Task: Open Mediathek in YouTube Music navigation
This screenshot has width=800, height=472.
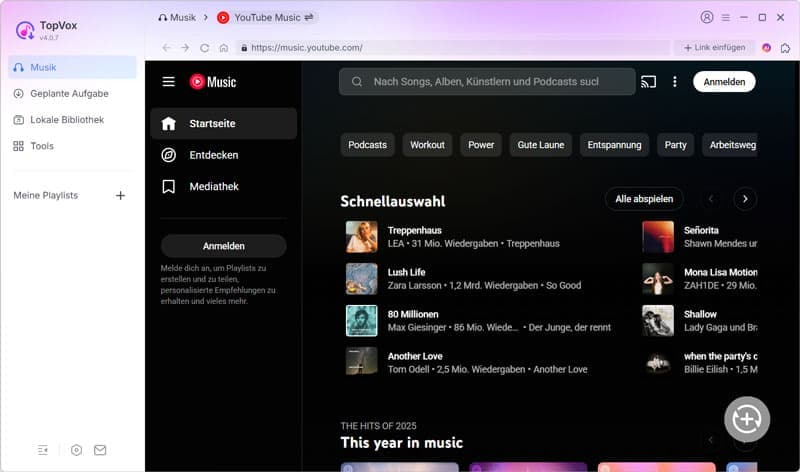Action: pos(223,187)
